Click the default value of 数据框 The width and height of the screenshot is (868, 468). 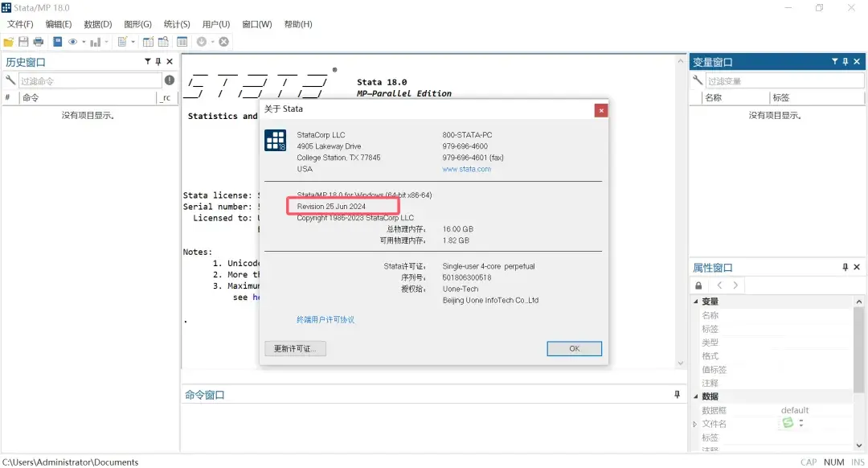tap(794, 410)
